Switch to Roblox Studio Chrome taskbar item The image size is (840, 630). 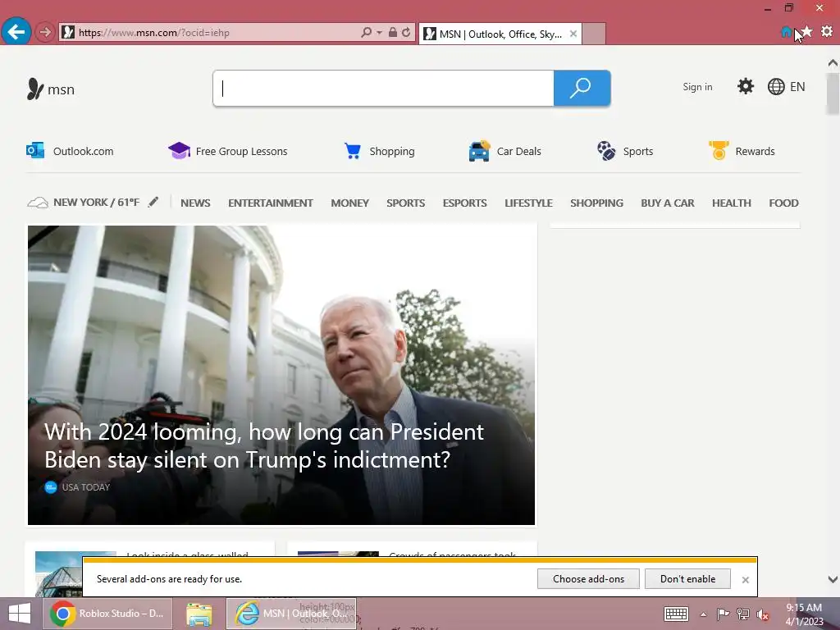click(x=107, y=614)
